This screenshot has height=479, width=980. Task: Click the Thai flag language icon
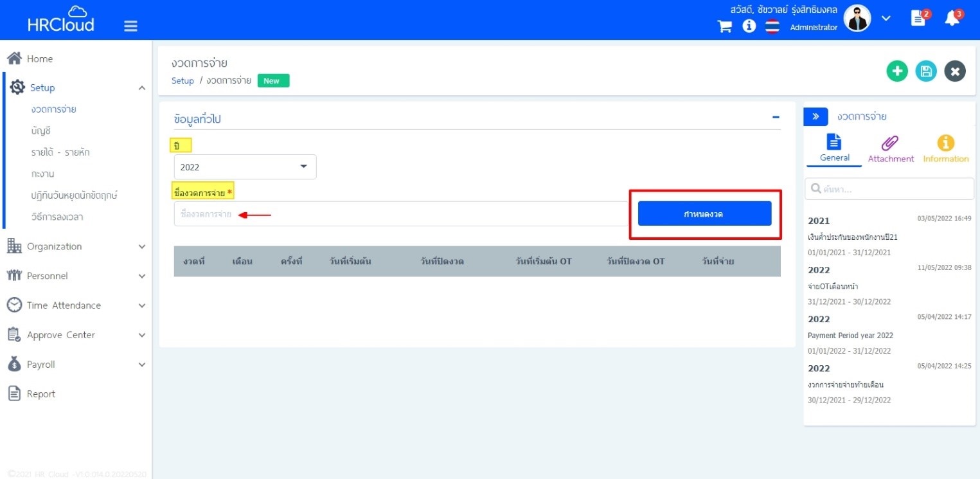(772, 27)
